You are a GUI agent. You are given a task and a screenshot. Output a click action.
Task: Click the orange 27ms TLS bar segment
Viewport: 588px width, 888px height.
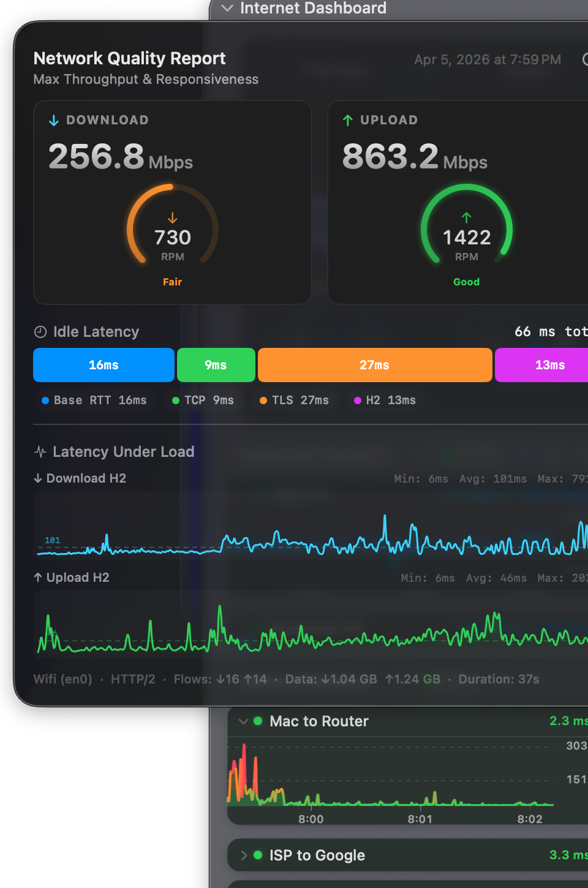tap(374, 364)
